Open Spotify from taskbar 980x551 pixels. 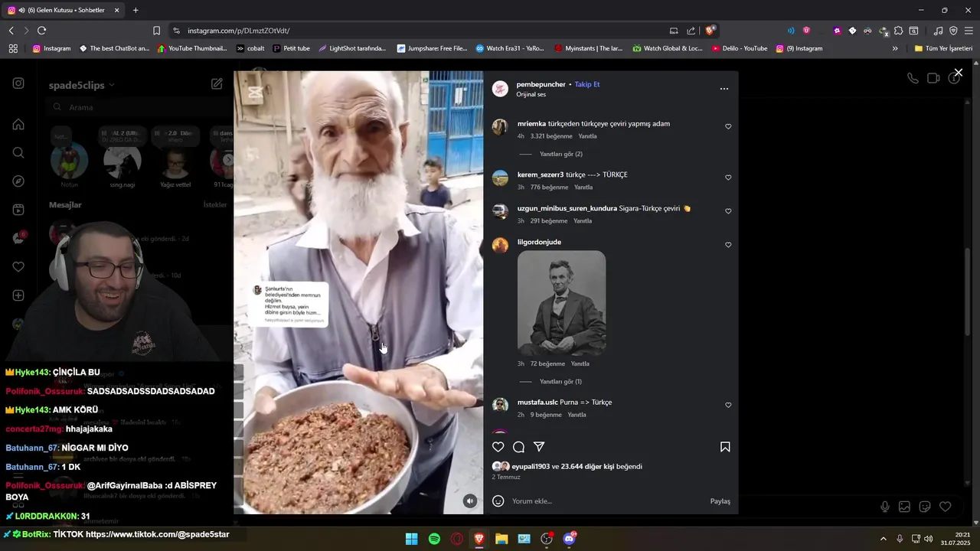[434, 539]
